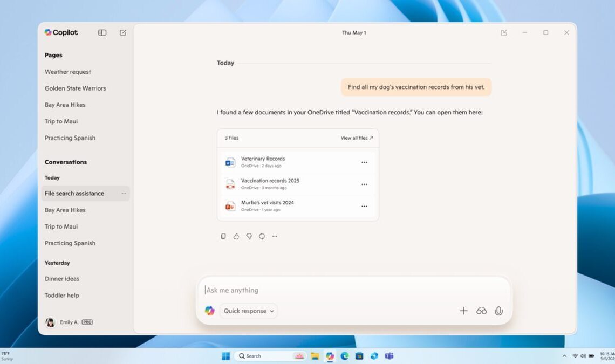This screenshot has height=364, width=615.
Task: Activate Copilot Vision glasses icon
Action: tap(481, 311)
